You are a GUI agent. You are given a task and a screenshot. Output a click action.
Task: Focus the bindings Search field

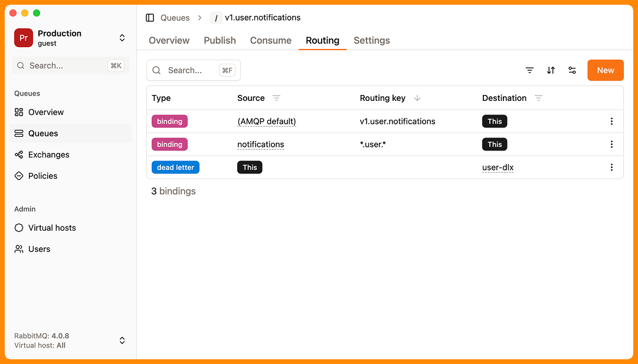[194, 70]
